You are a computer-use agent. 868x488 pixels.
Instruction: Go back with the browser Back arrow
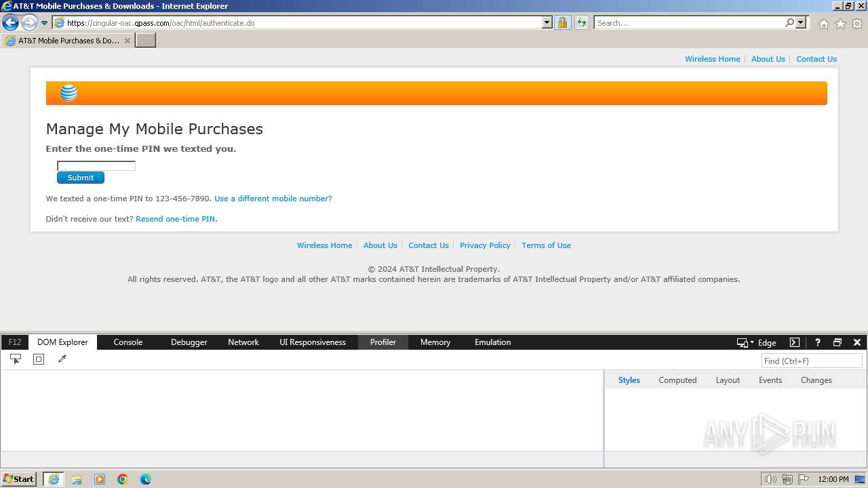point(10,22)
